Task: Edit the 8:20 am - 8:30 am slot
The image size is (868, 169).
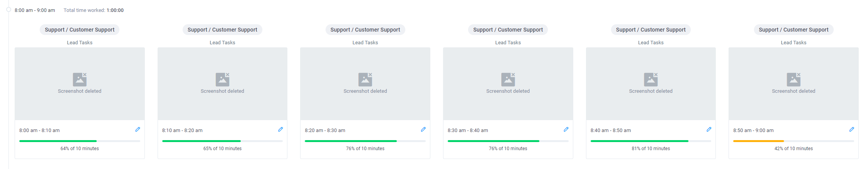Action: [x=423, y=130]
